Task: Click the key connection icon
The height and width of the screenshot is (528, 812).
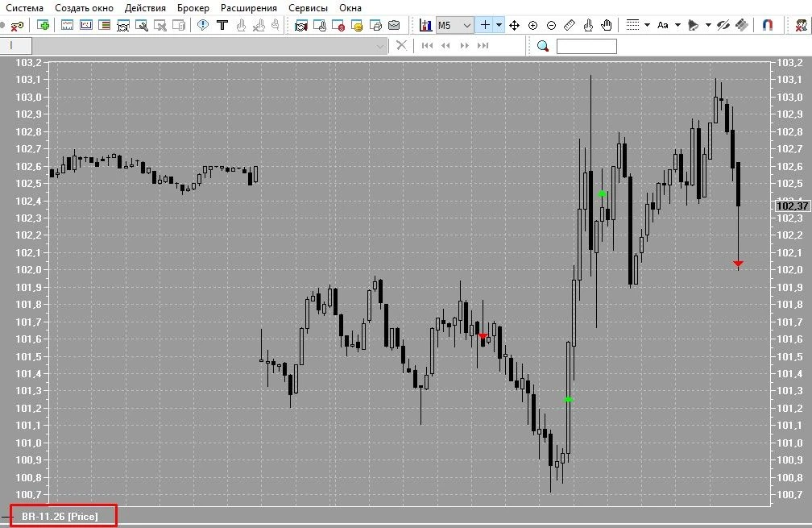Action: [x=17, y=25]
